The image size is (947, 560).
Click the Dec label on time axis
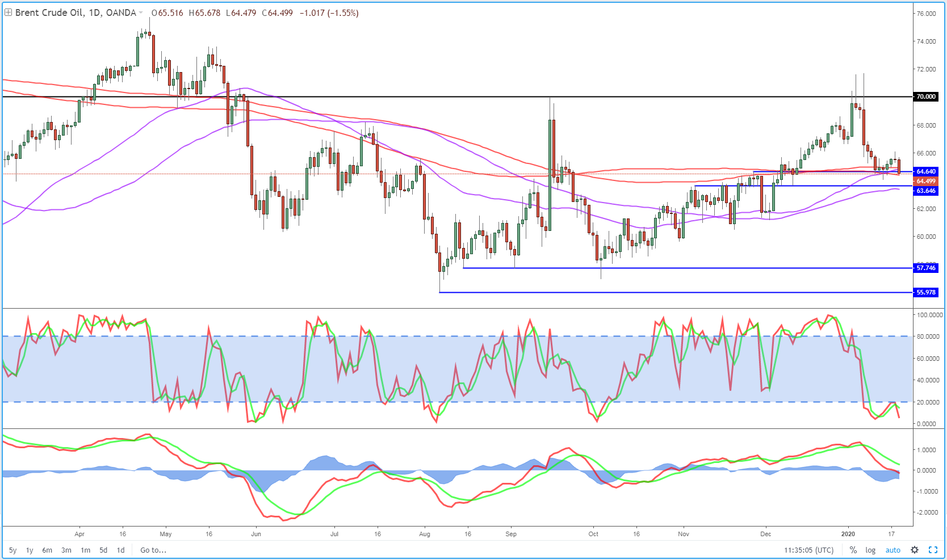766,534
